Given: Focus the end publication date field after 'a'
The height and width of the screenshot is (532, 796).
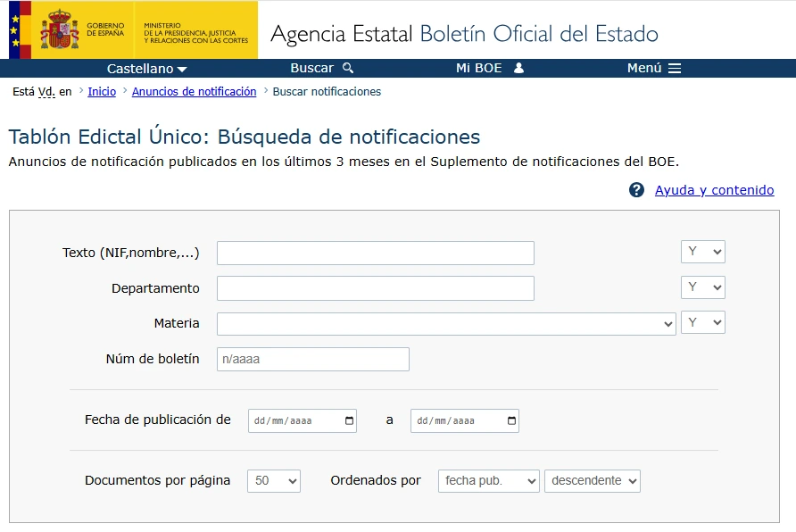Looking at the screenshot, I should 465,420.
